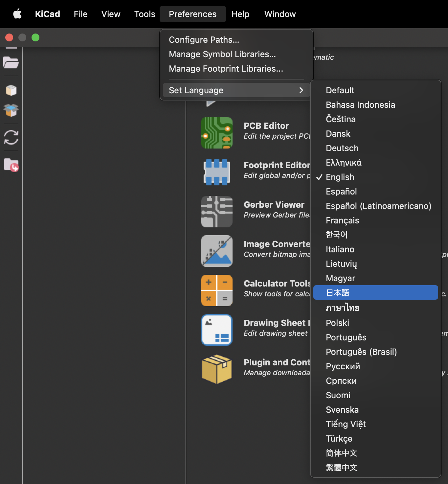This screenshot has height=484, width=448.
Task: Open the Window menu
Action: (280, 14)
